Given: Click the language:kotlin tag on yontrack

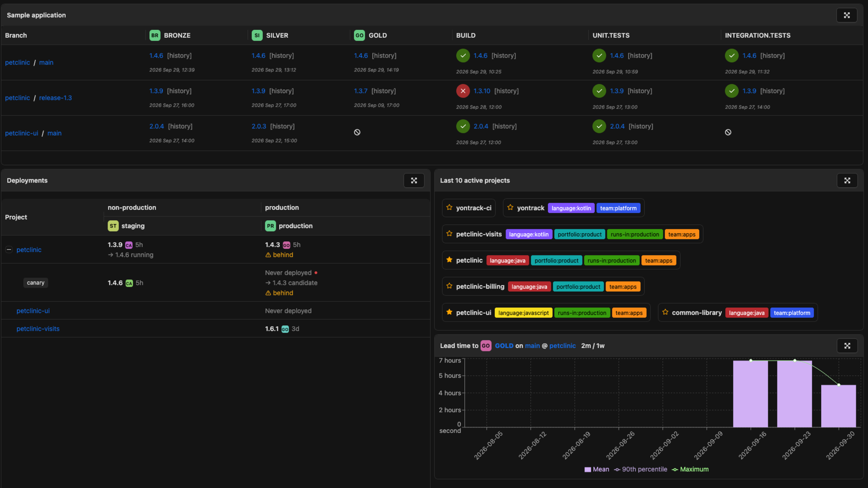Looking at the screenshot, I should tap(571, 208).
